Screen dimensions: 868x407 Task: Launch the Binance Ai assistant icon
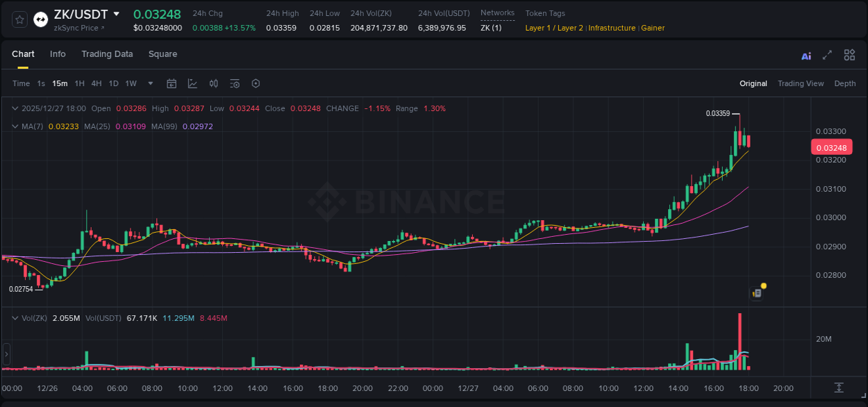(x=806, y=55)
